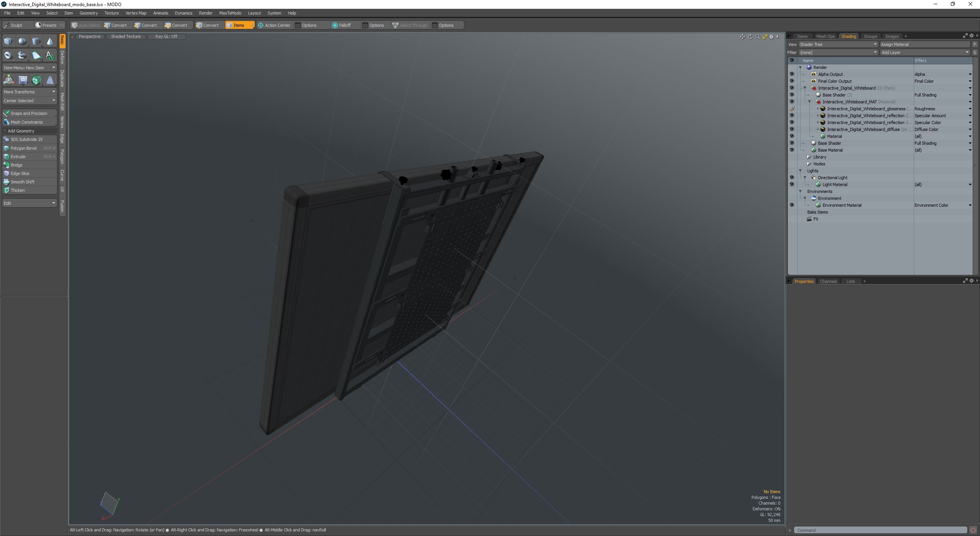Viewport: 980px width, 536px height.
Task: Click the Assign Material field
Action: click(925, 44)
